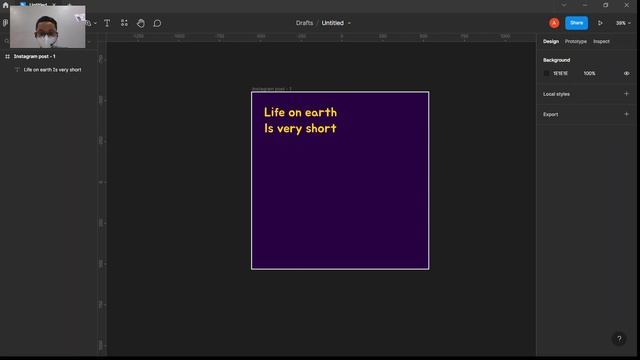Toggle background color visibility eye
Image resolution: width=640 pixels, height=360 pixels.
(627, 73)
